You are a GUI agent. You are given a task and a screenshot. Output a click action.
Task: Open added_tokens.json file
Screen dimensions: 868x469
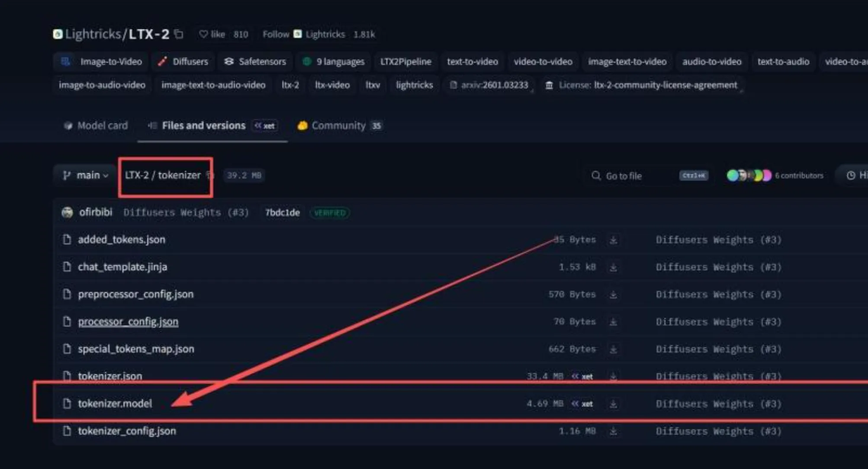(x=122, y=239)
